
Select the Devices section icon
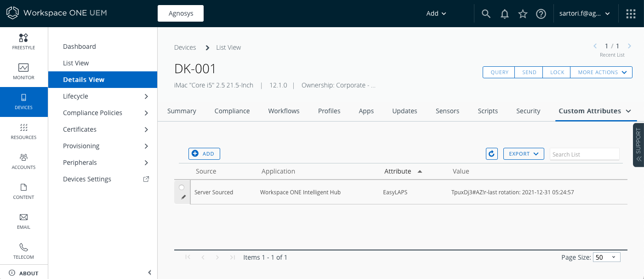(24, 98)
